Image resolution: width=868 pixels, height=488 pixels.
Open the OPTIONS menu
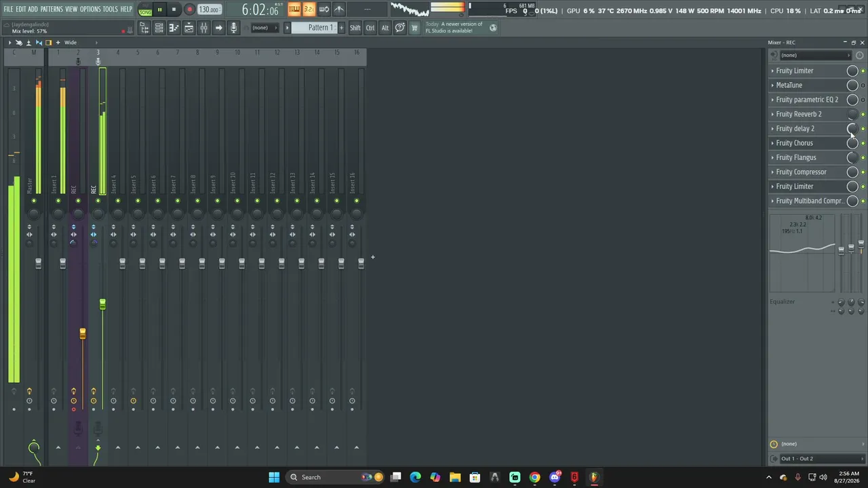click(90, 9)
